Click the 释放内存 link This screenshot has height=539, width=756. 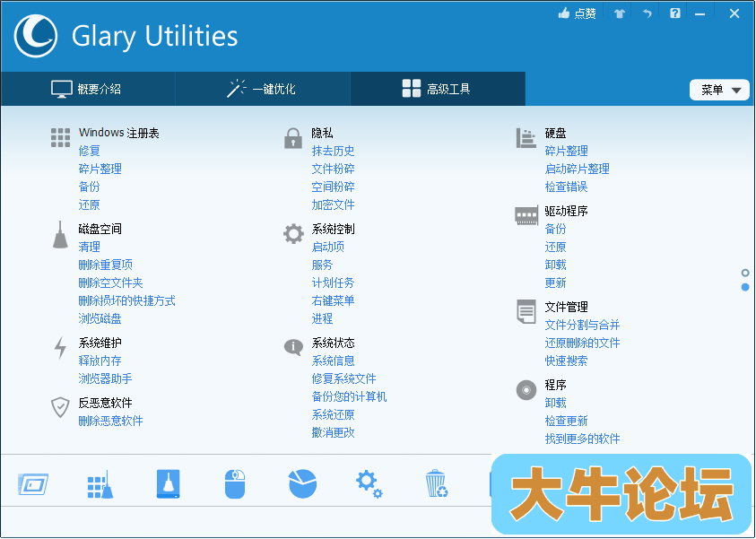pos(100,361)
